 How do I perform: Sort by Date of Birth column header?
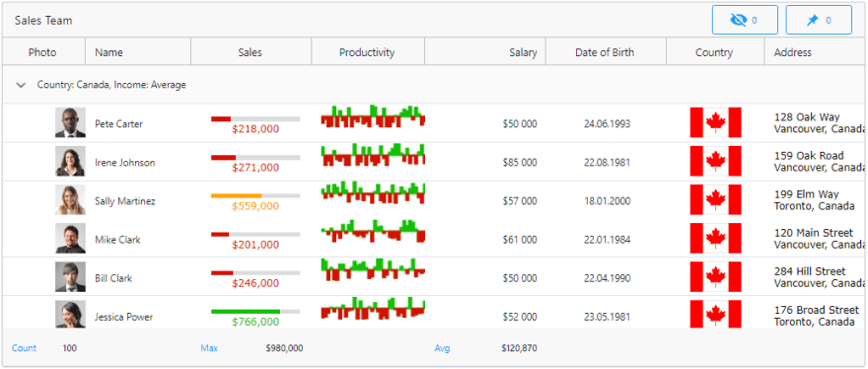coord(606,52)
